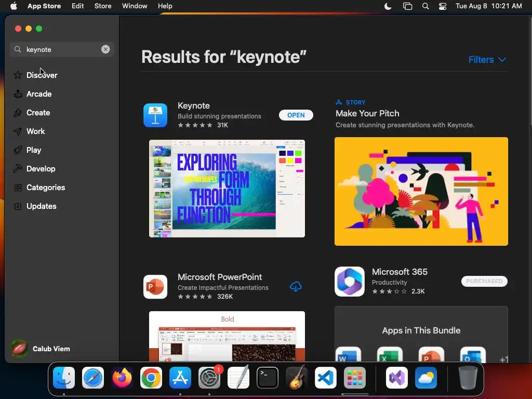Open TextEdit from the Dock
This screenshot has width=532, height=399.
(238, 378)
